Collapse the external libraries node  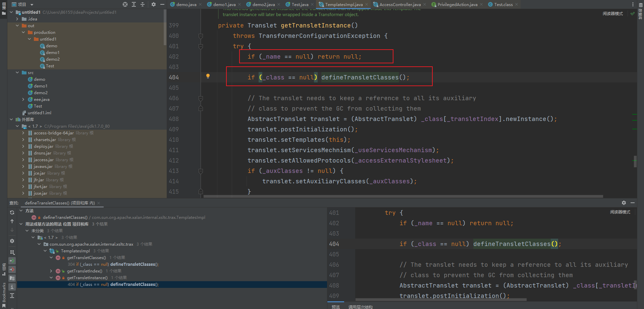11,119
